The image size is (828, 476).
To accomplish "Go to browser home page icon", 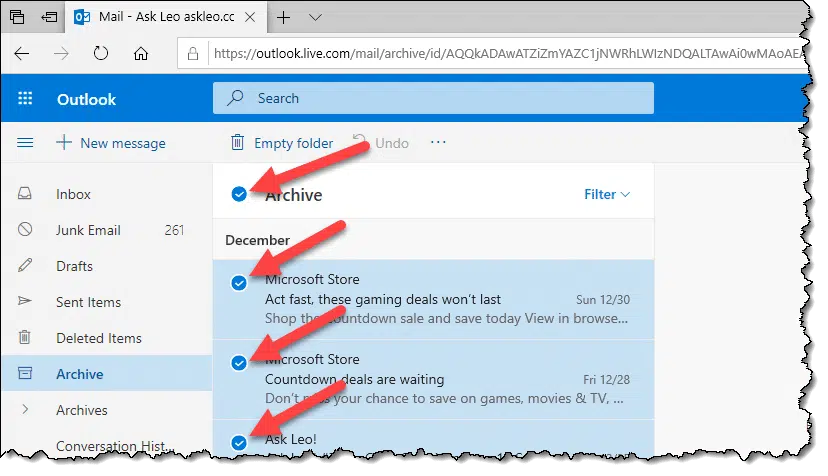I will 140,53.
